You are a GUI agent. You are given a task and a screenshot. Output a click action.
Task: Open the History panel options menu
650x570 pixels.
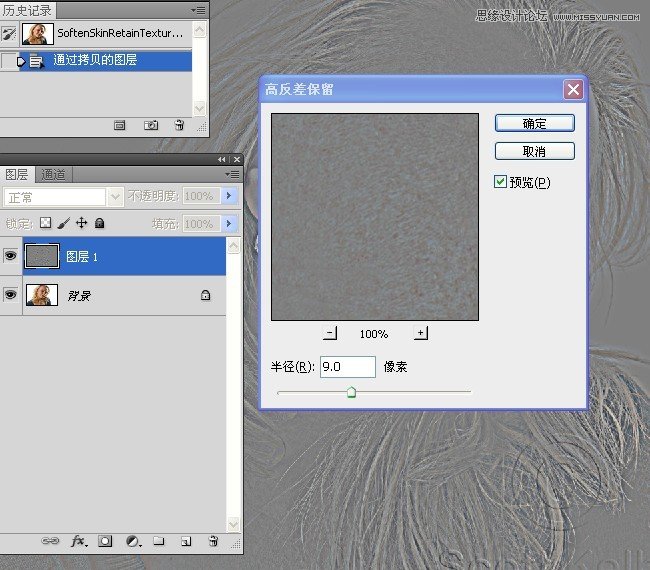coord(198,10)
